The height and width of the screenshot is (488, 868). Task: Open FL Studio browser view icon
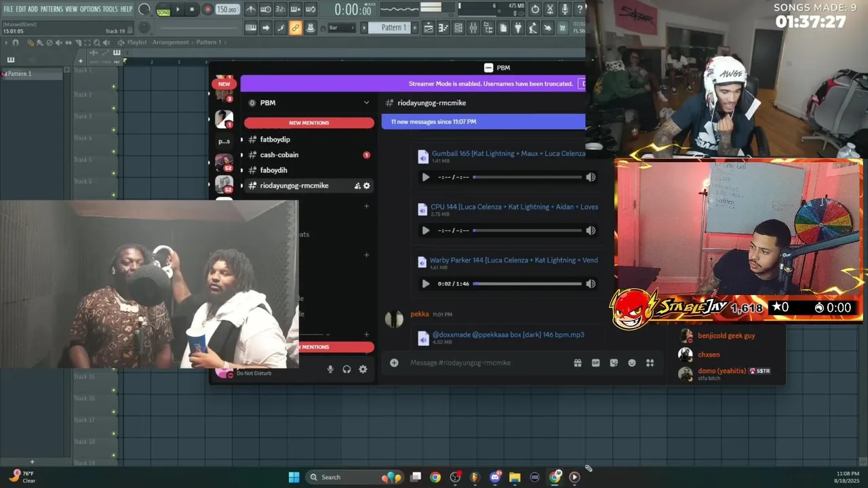(x=488, y=28)
